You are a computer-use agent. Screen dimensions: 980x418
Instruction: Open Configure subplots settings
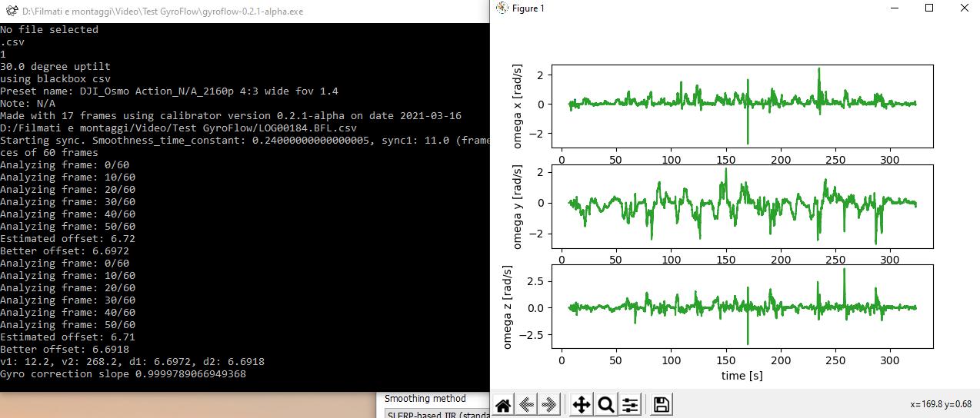coord(630,405)
